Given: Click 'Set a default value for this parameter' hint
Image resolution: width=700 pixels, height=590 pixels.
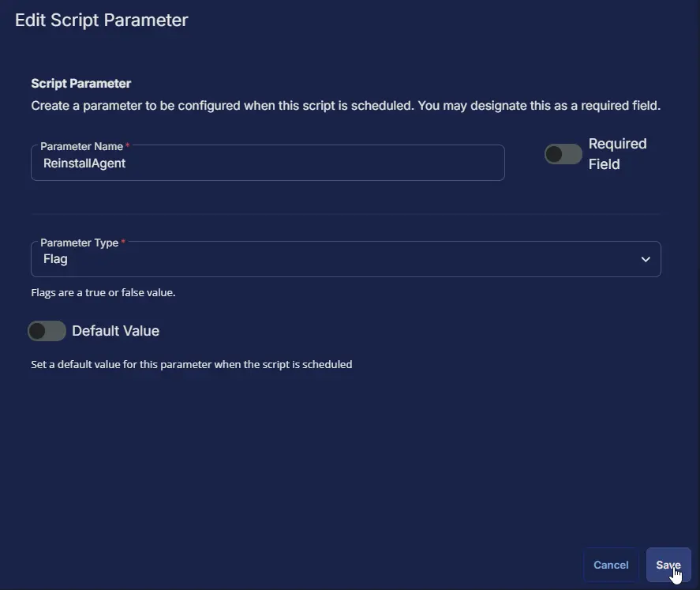Looking at the screenshot, I should [192, 364].
